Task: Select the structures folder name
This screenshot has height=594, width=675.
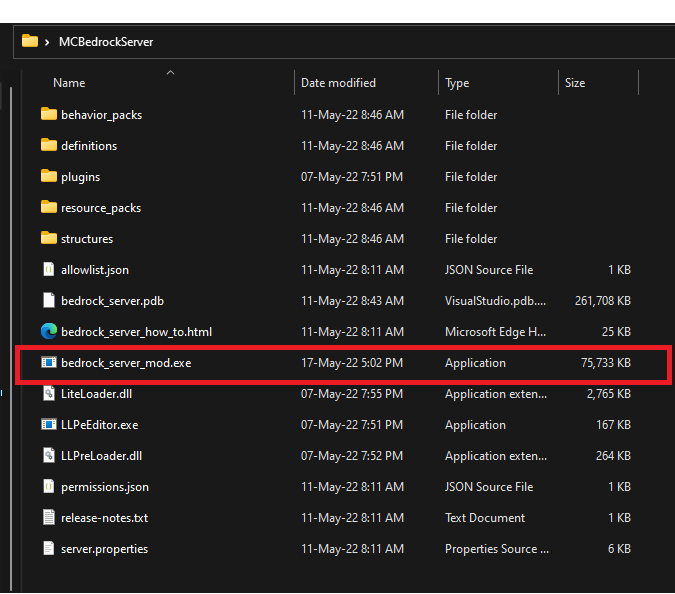Action: (x=87, y=239)
